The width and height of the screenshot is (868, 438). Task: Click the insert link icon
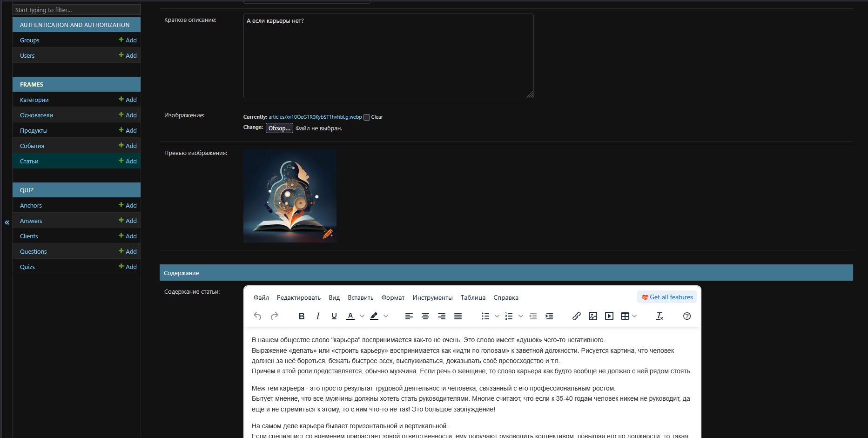tap(576, 316)
